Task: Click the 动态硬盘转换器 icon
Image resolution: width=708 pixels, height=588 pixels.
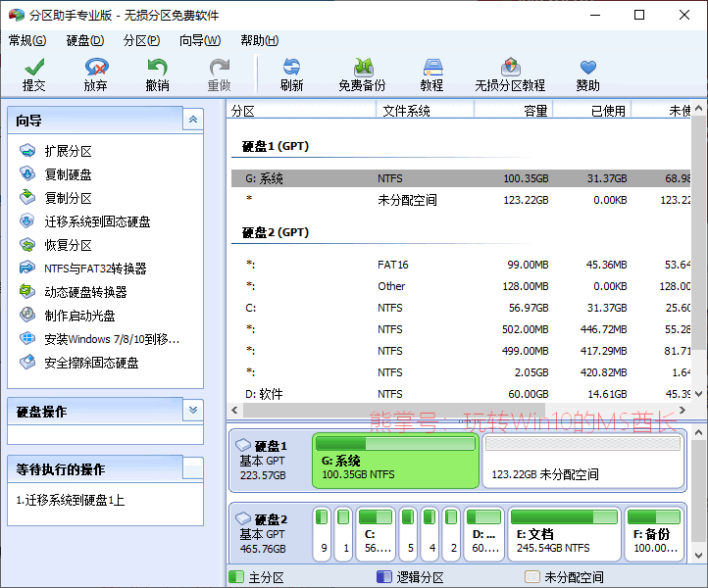Action: [27, 291]
